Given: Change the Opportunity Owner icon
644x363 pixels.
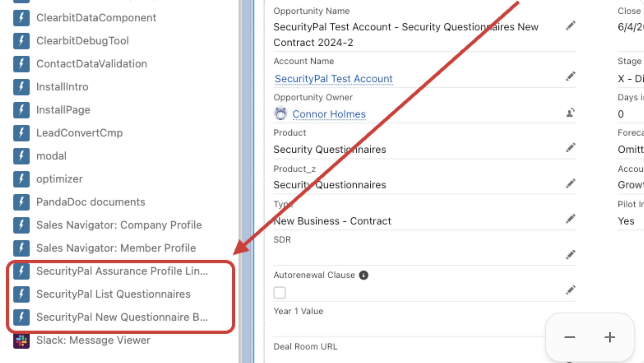Looking at the screenshot, I should coord(570,113).
